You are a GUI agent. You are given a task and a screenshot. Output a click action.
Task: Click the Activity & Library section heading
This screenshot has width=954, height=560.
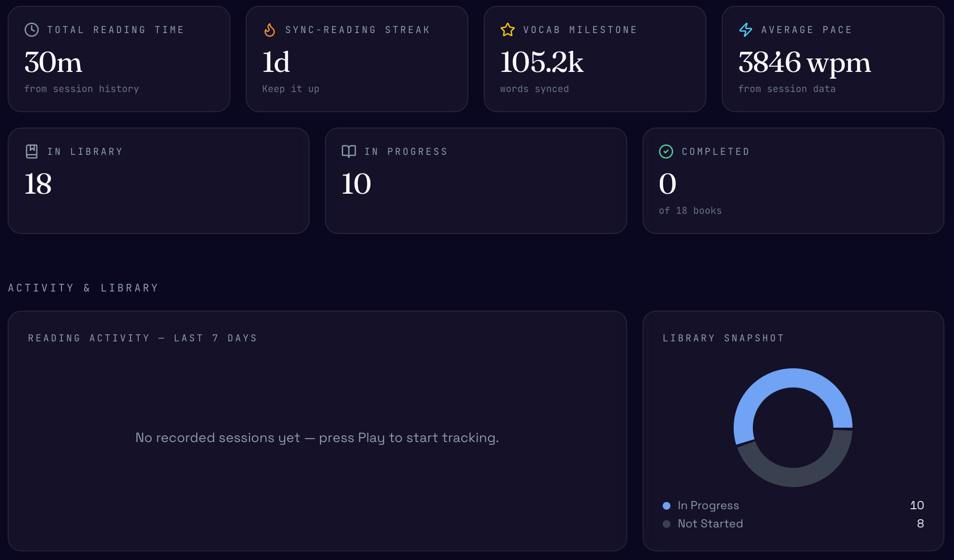[x=83, y=288]
